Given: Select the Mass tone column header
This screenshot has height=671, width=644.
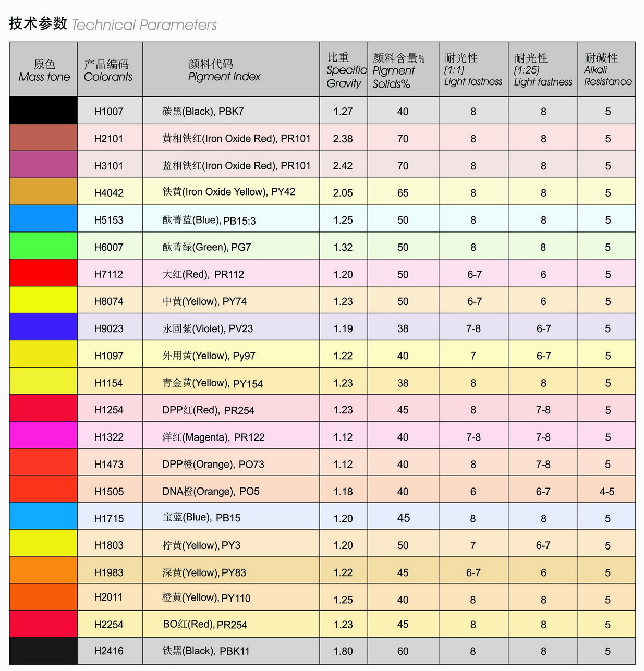Looking at the screenshot, I should (44, 70).
